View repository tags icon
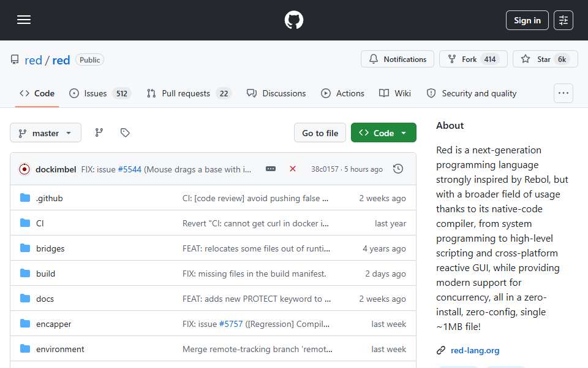 pos(125,132)
